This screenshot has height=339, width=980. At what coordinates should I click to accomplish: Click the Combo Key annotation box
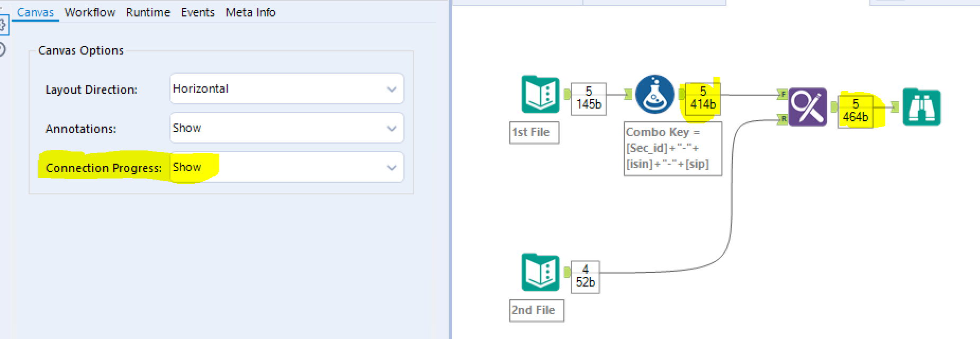tap(672, 148)
